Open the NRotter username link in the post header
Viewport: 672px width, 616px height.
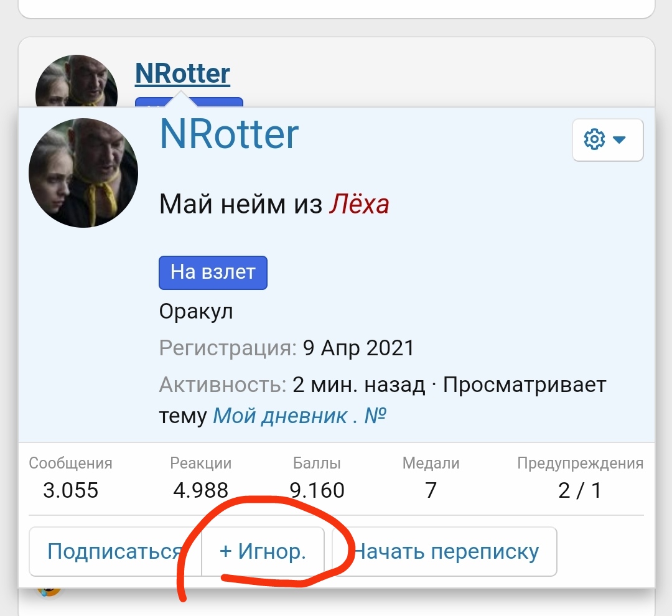pos(182,73)
